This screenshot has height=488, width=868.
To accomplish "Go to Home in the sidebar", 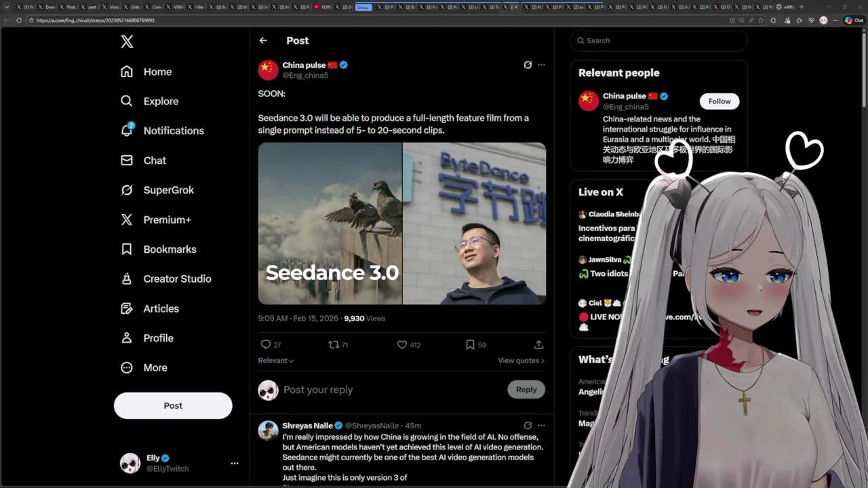I will point(146,72).
